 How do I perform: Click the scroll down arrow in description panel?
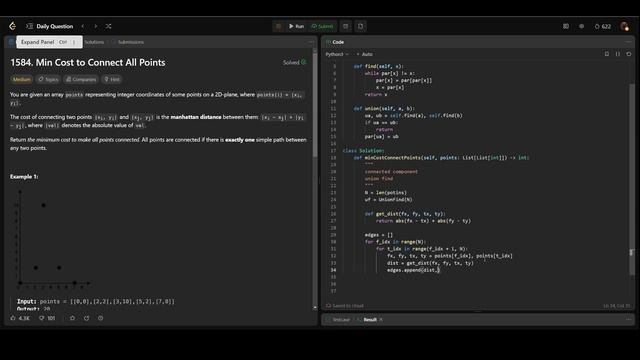(x=315, y=307)
